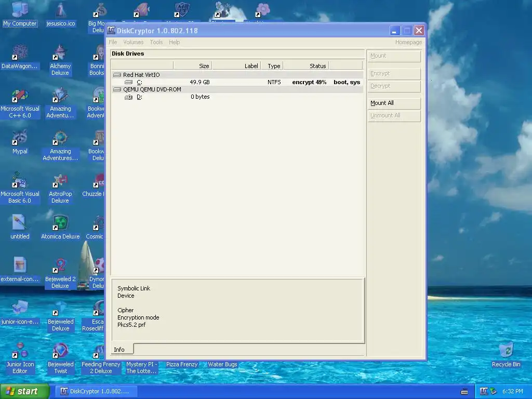Select the junior-icon-e... desktop icon
Image resolution: width=532 pixels, height=399 pixels.
(x=20, y=312)
